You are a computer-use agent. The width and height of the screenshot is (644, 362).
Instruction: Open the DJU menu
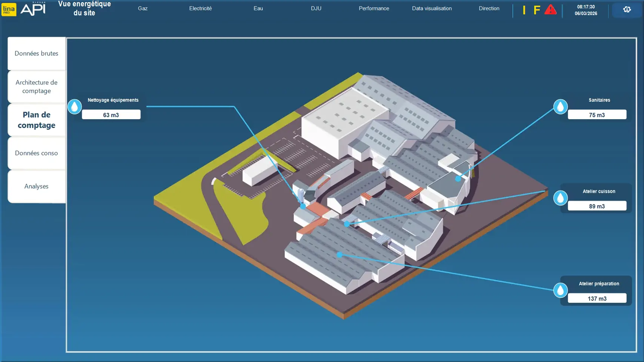tap(316, 8)
